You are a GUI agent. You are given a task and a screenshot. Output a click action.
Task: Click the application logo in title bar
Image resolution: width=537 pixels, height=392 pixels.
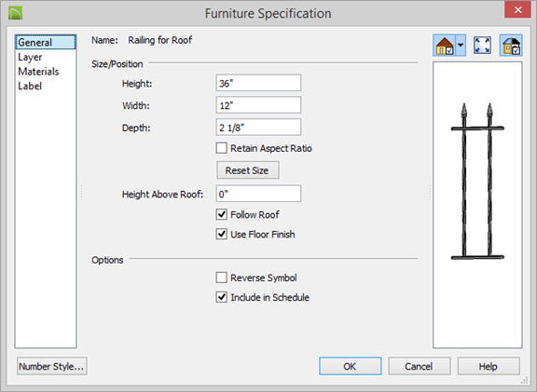point(16,13)
